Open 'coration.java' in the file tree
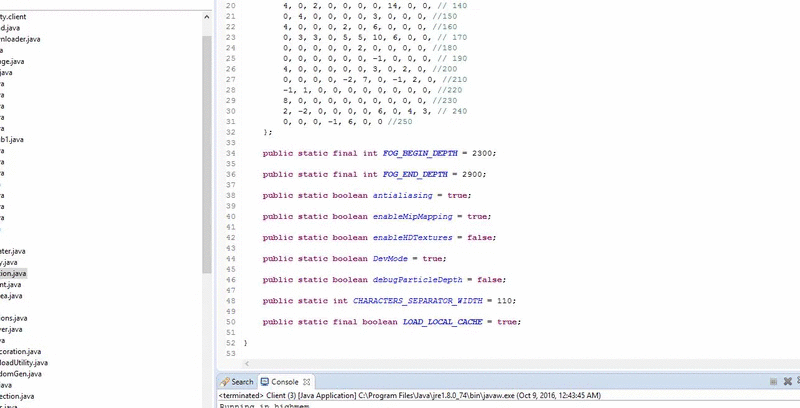This screenshot has height=408, width=800. click(x=20, y=351)
